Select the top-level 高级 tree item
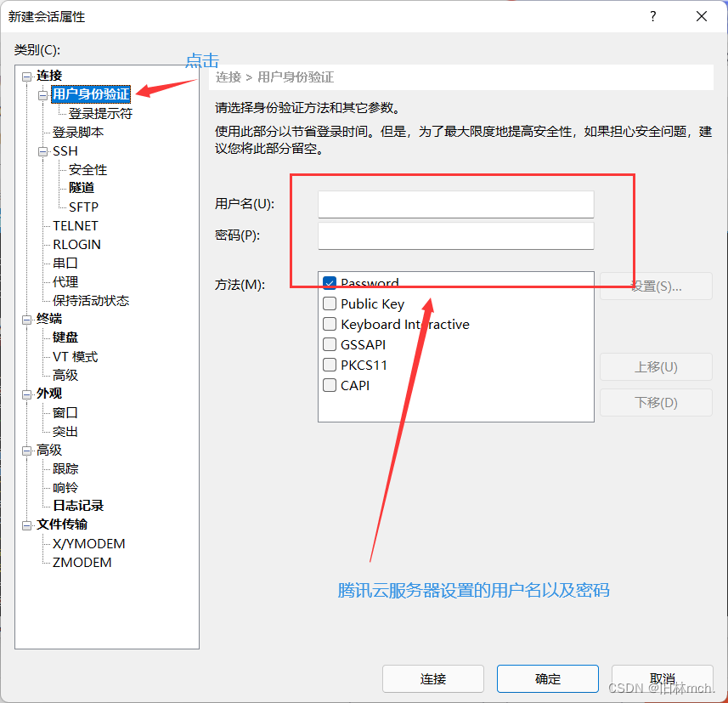Viewport: 728px width, 703px height. pos(49,450)
